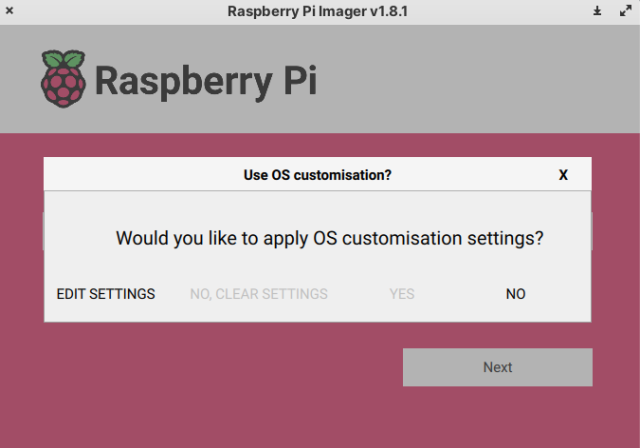Image resolution: width=640 pixels, height=448 pixels.
Task: Click the "Use OS customisation?" dialog title
Action: (318, 175)
